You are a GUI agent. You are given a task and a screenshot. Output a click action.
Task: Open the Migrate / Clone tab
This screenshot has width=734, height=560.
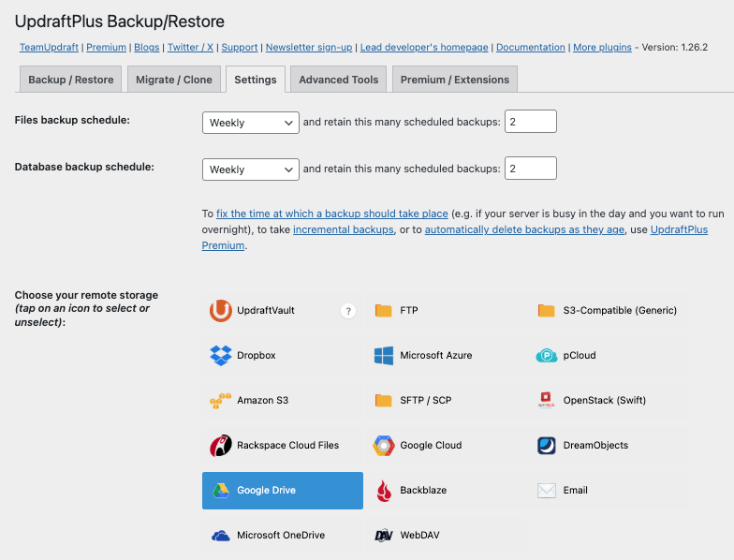pyautogui.click(x=174, y=80)
